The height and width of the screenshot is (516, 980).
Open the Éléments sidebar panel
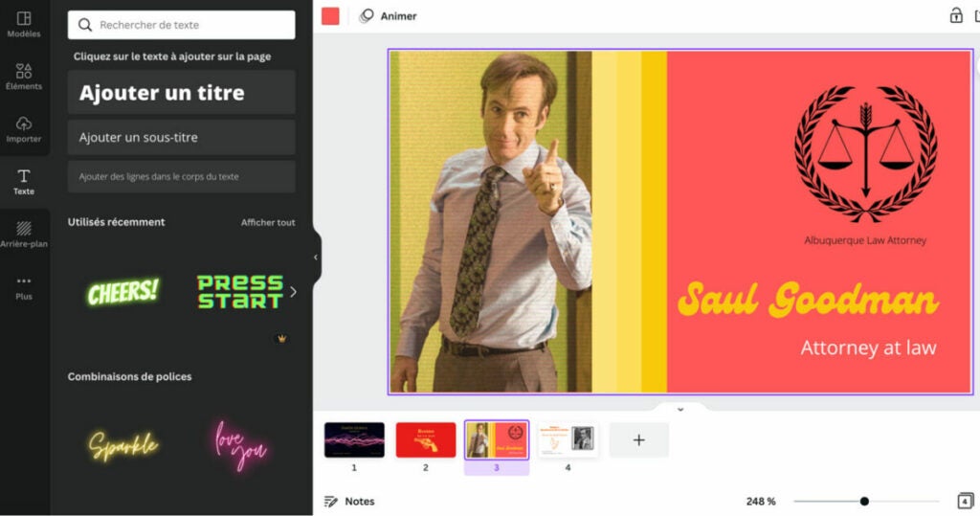tap(24, 77)
